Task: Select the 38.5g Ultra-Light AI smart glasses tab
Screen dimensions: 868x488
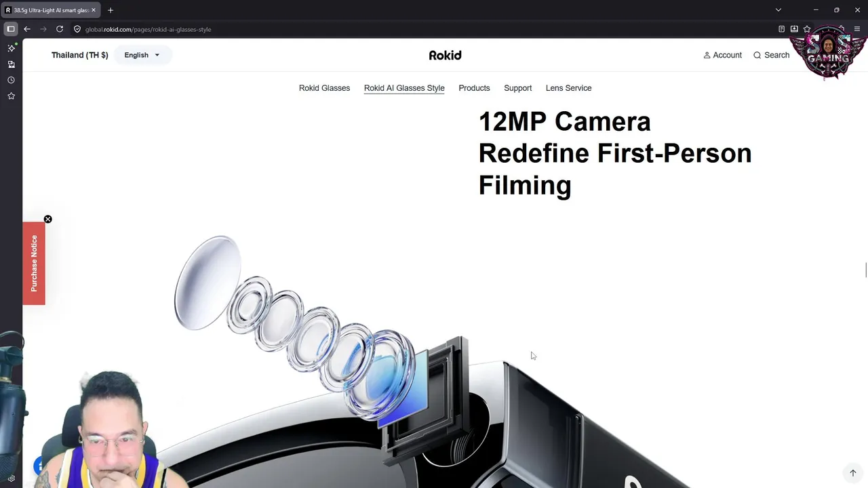Action: click(x=51, y=10)
